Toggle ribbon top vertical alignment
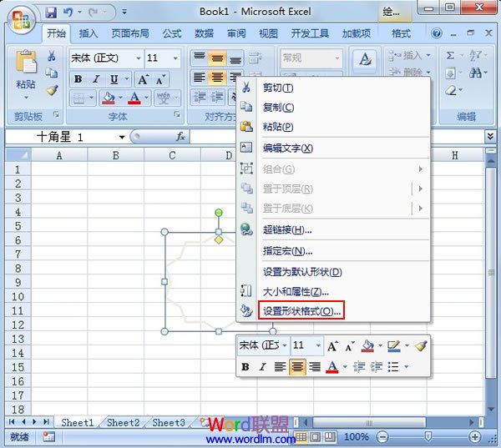The width and height of the screenshot is (501, 448). click(200, 57)
